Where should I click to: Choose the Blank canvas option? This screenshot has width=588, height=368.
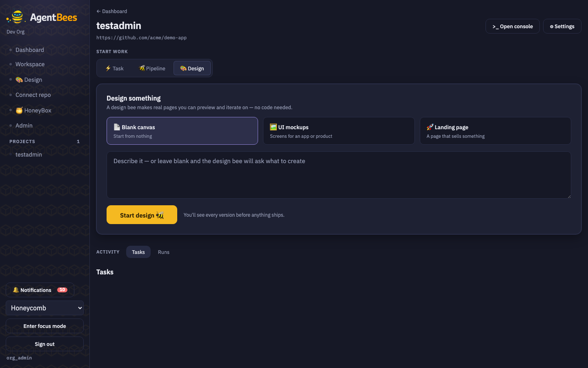click(x=182, y=131)
